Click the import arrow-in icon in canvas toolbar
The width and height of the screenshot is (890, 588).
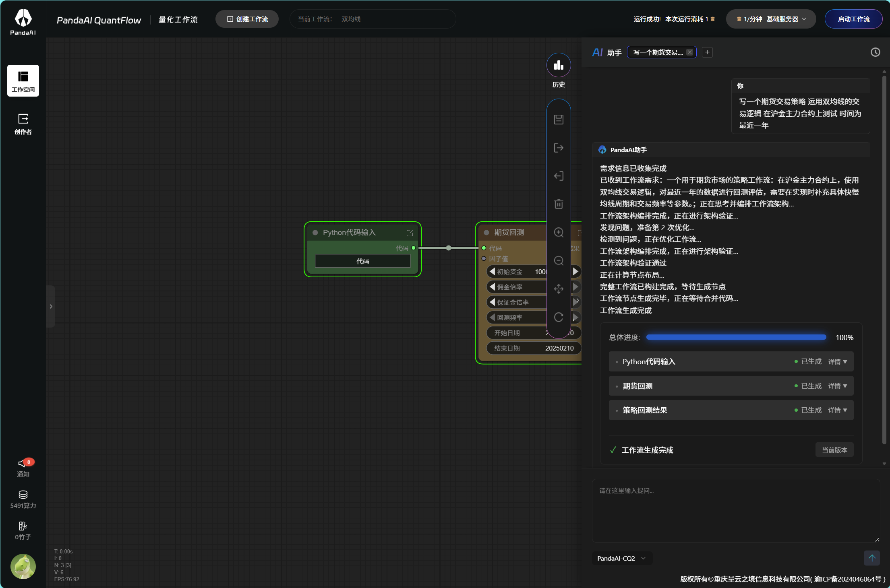point(559,176)
